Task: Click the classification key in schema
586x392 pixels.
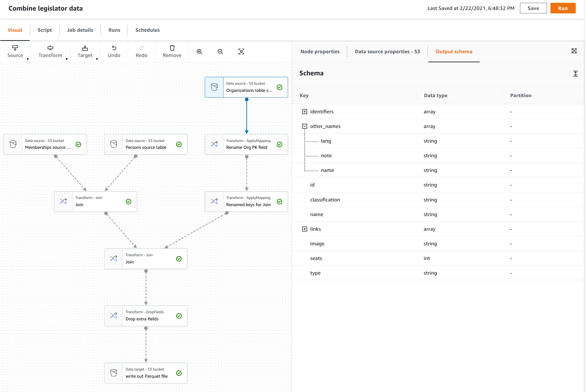Action: coord(325,200)
